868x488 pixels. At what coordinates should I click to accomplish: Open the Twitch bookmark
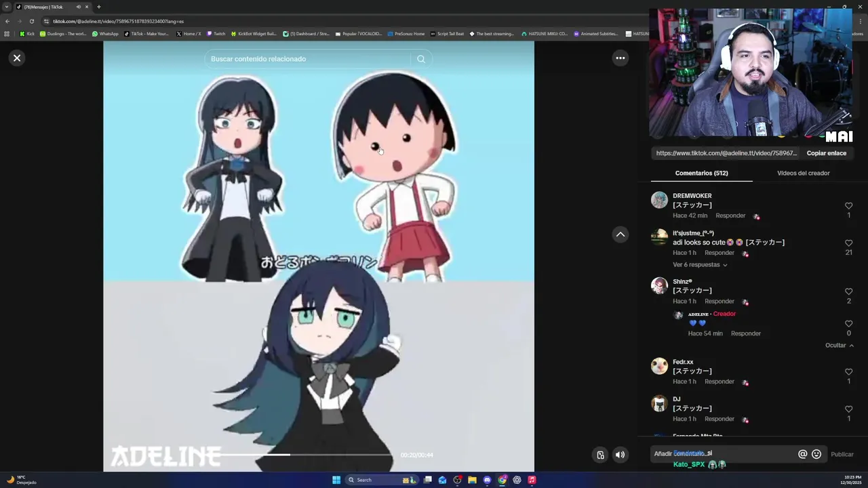click(x=216, y=34)
